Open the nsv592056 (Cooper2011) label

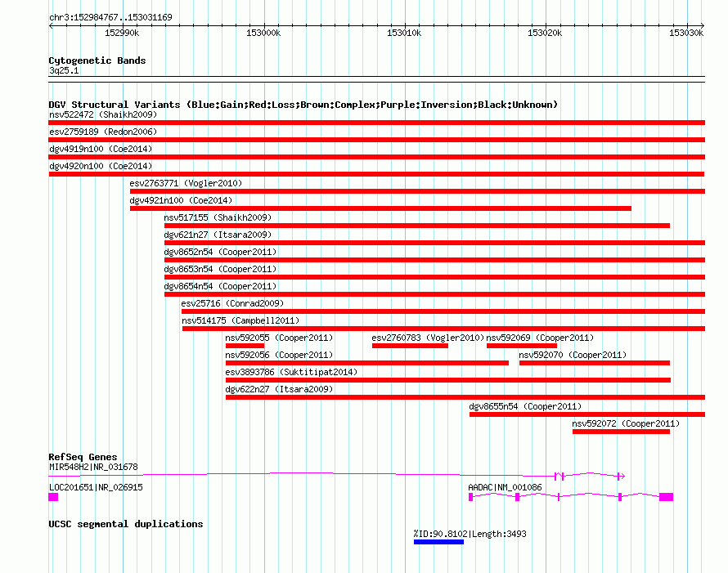[279, 355]
